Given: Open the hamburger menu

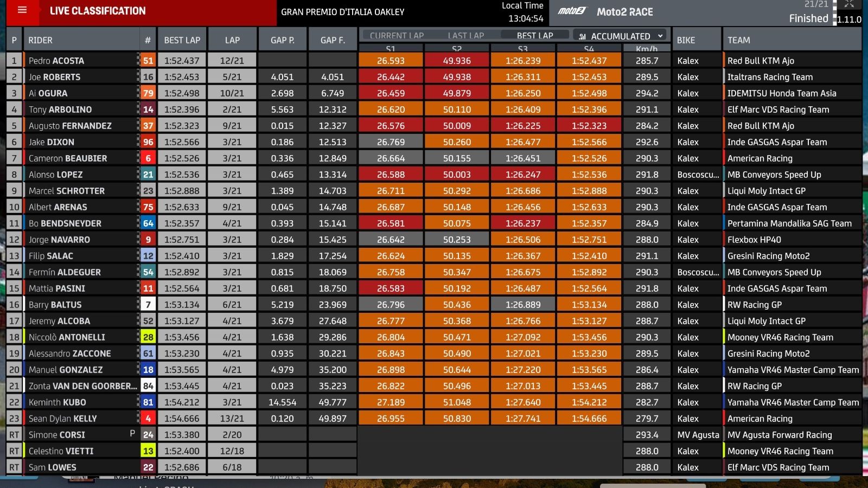Looking at the screenshot, I should tap(21, 11).
